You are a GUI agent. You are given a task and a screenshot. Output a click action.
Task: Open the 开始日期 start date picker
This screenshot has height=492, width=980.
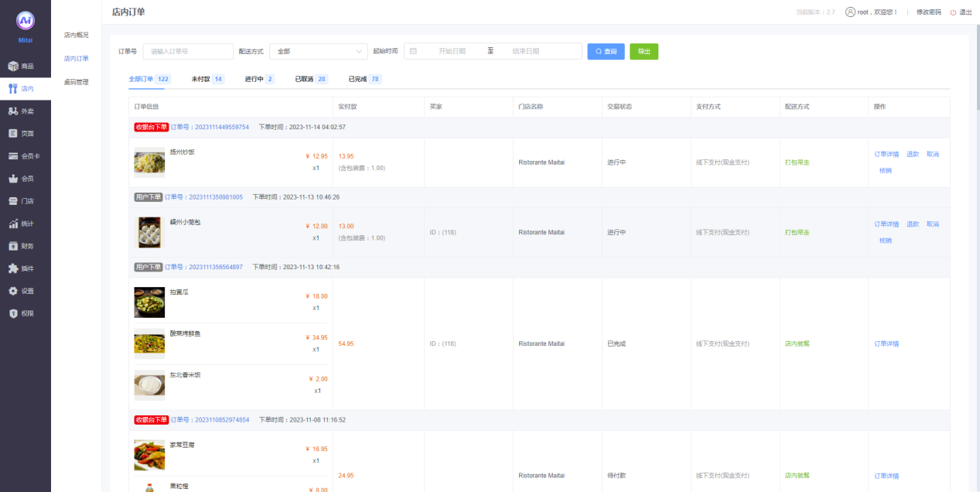(x=452, y=51)
